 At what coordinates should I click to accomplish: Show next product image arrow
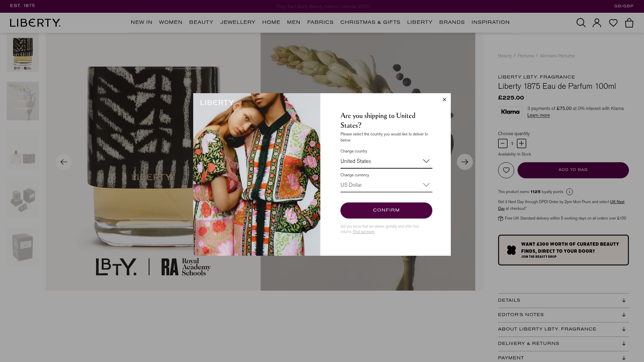[x=465, y=162]
